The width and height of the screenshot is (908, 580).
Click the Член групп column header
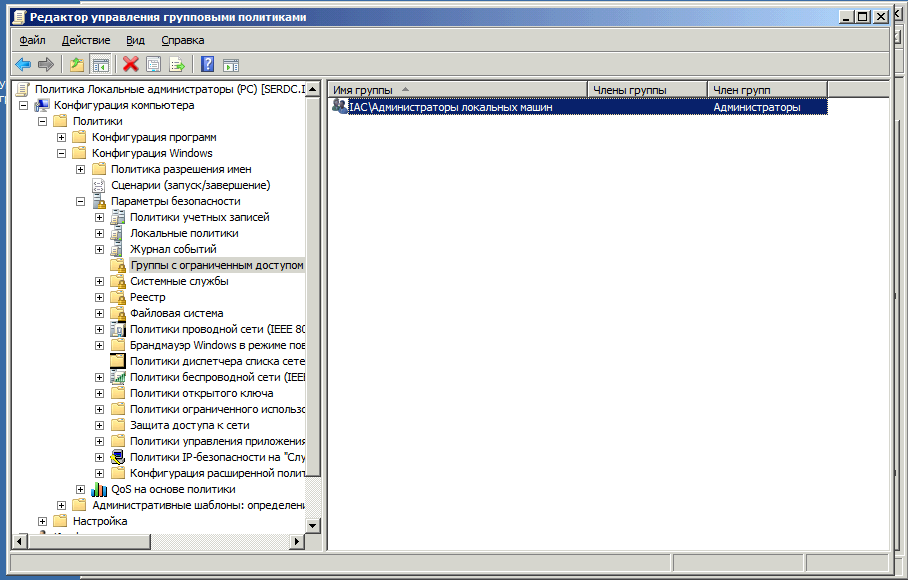click(x=767, y=90)
